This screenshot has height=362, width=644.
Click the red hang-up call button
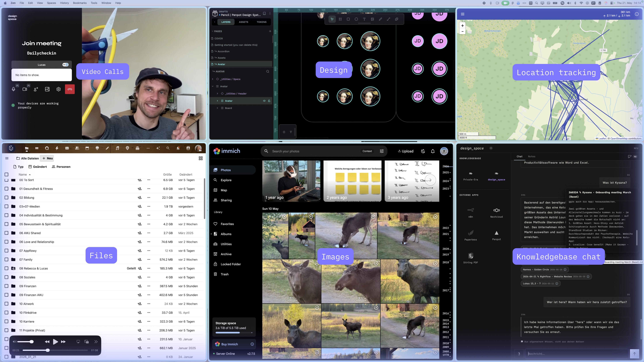pyautogui.click(x=70, y=89)
